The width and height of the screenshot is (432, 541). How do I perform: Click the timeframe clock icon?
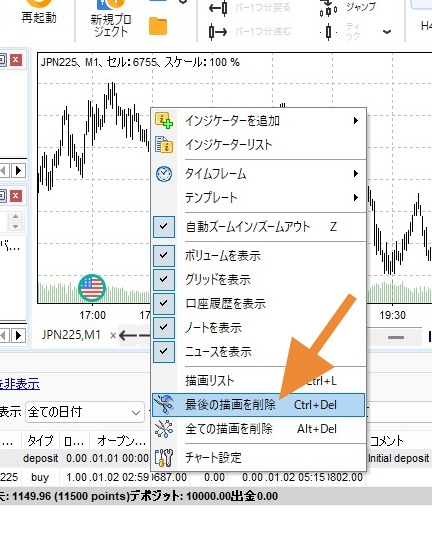(x=164, y=174)
